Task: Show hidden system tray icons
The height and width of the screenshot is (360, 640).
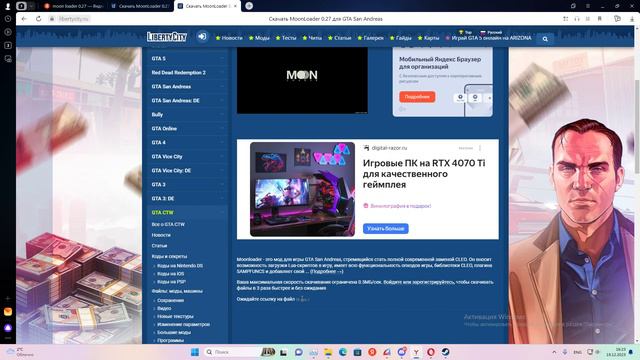Action: click(x=554, y=352)
